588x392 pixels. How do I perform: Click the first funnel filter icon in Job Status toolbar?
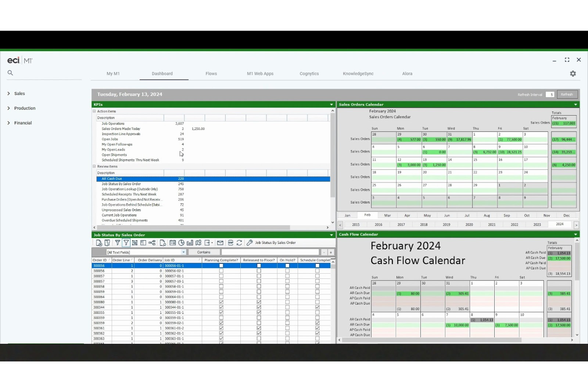118,243
